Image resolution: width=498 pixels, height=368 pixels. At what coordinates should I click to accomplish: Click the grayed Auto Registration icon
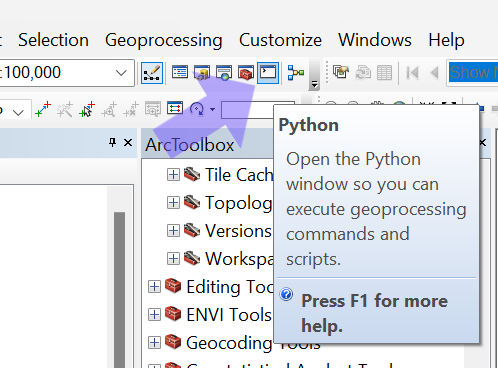(x=65, y=109)
